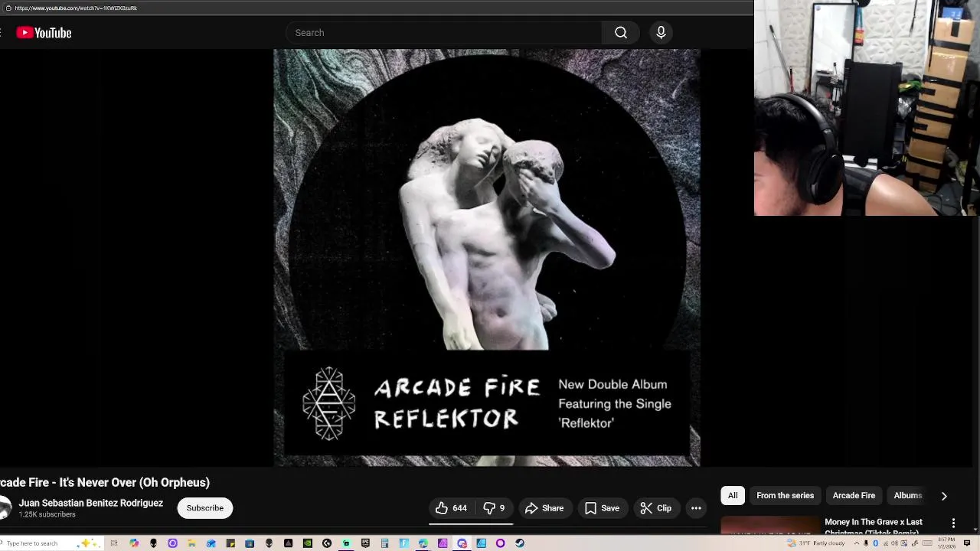Open options for Money In The Grave video

click(953, 523)
